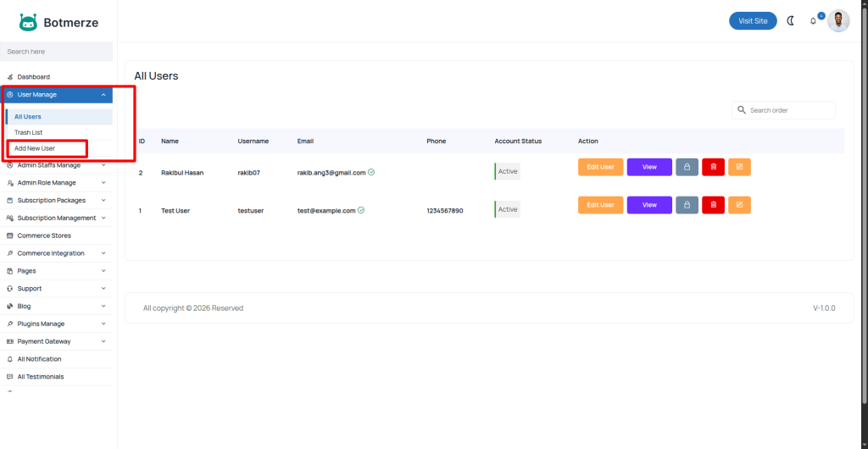Click the orange pencil icon for Rakibul Hasan

(739, 167)
